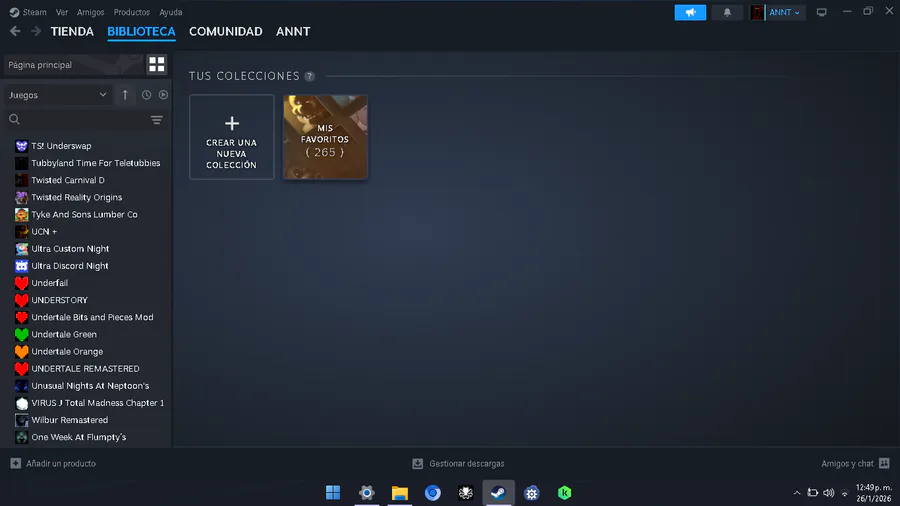Open File Explorer from the taskbar

pyautogui.click(x=399, y=492)
